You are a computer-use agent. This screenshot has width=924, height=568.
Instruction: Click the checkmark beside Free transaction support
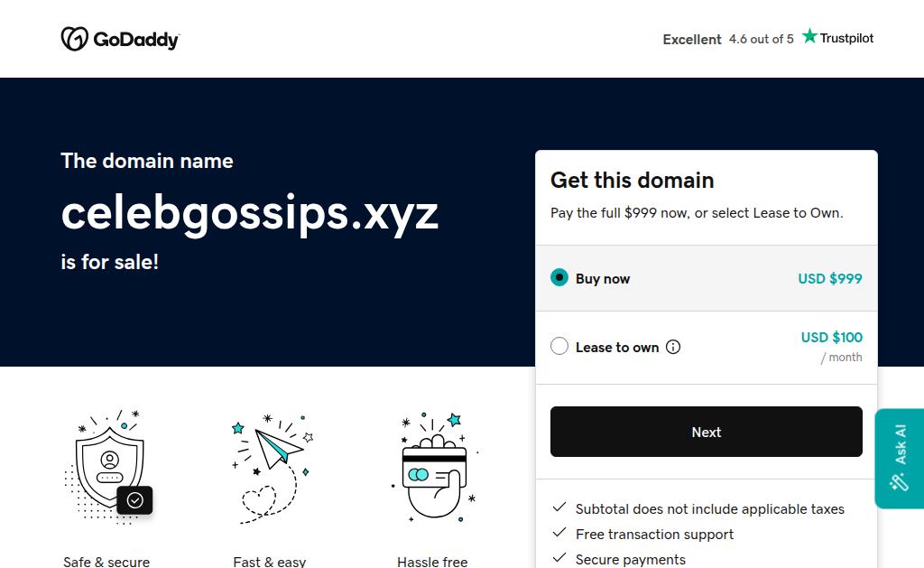[x=559, y=533]
